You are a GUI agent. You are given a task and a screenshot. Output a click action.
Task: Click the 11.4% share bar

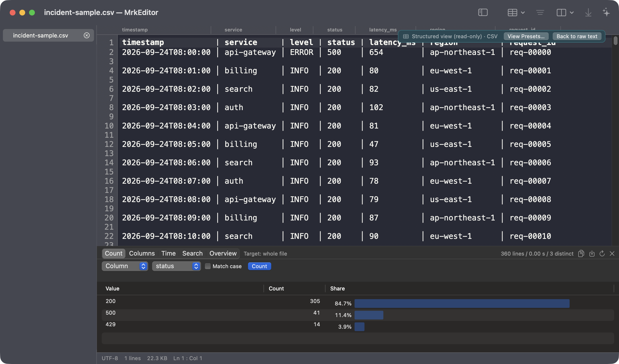pyautogui.click(x=369, y=315)
